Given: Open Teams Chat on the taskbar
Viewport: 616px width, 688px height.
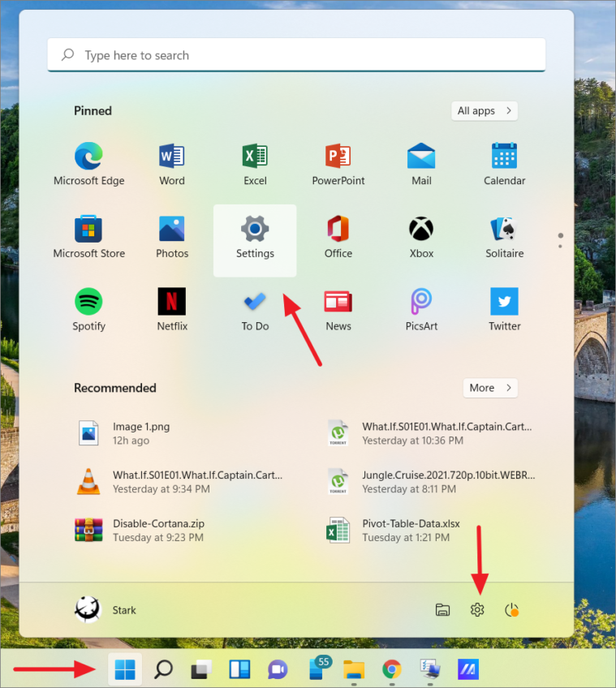Looking at the screenshot, I should [278, 669].
